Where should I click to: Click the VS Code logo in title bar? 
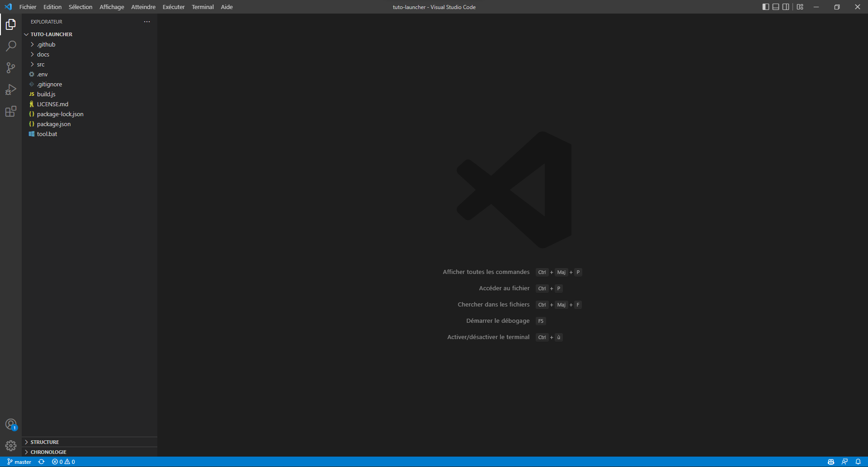[x=8, y=7]
